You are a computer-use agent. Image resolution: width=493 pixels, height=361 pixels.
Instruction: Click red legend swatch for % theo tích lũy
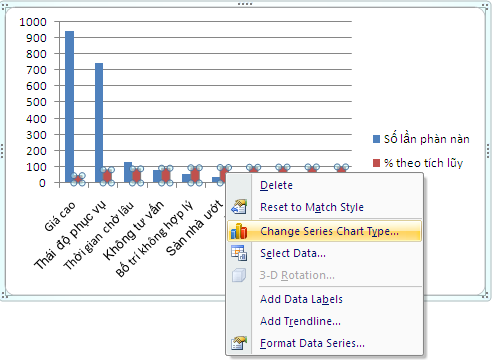(376, 163)
